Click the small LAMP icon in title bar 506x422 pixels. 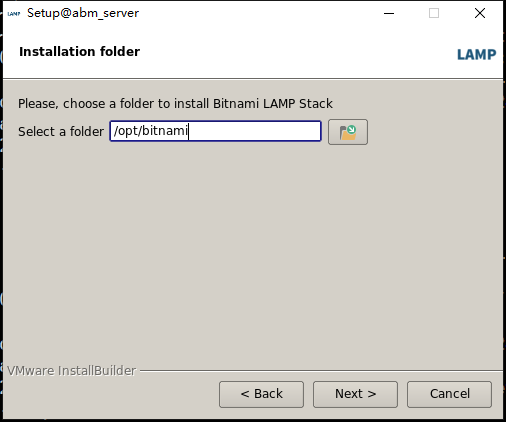pos(14,13)
